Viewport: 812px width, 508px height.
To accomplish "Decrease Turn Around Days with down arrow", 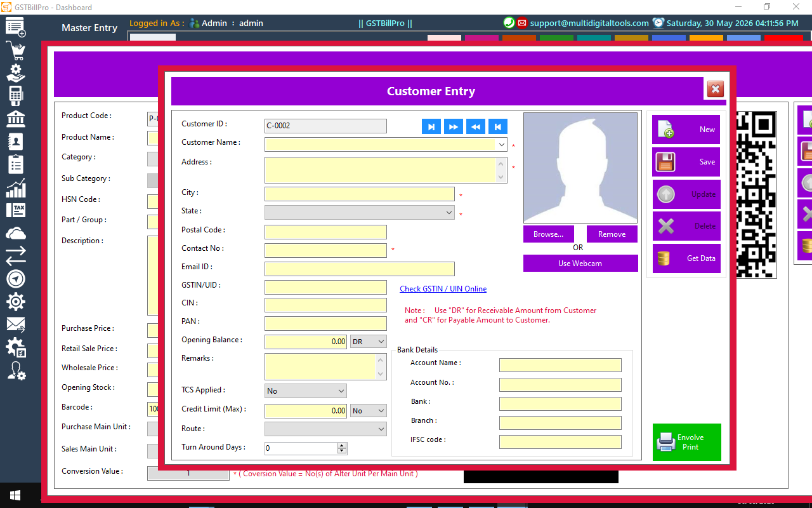I will [342, 451].
